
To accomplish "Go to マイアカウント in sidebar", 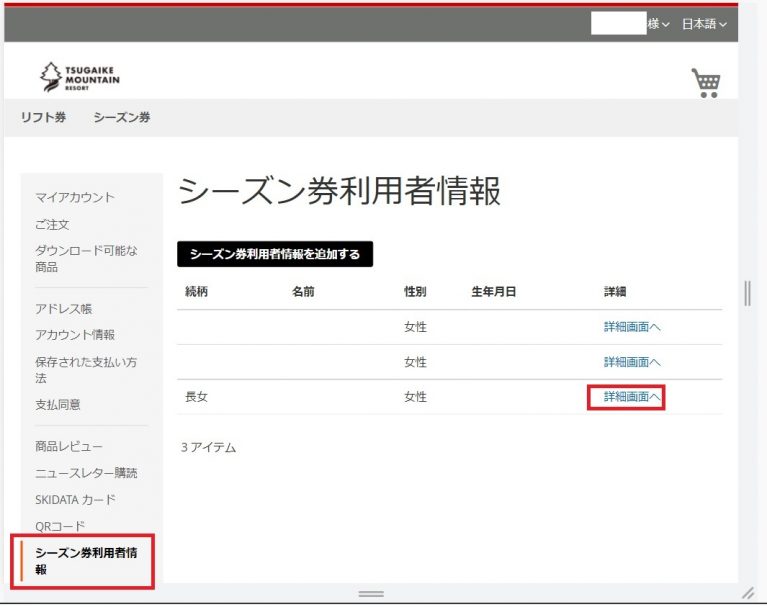I will coord(75,197).
